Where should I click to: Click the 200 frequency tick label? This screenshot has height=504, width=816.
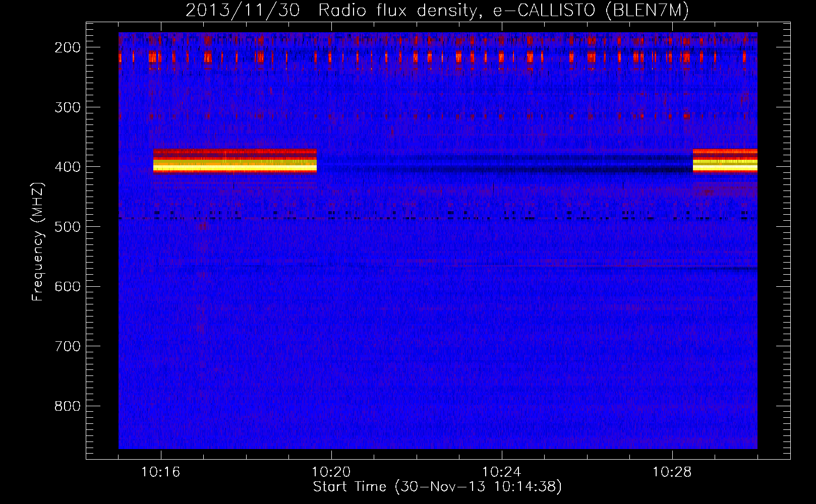[67, 47]
